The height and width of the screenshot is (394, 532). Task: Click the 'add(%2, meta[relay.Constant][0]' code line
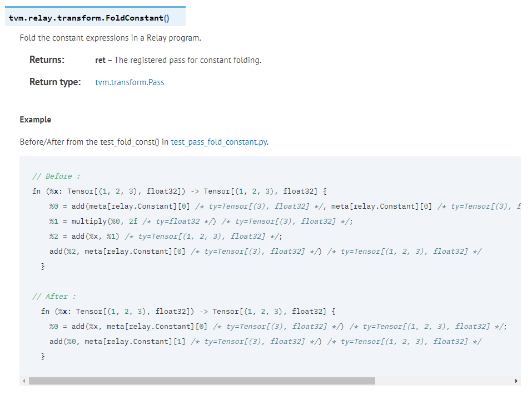[x=265, y=252]
